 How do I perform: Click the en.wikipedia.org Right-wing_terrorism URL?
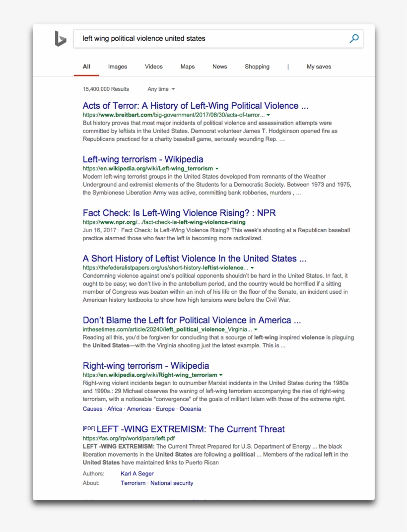coord(150,375)
